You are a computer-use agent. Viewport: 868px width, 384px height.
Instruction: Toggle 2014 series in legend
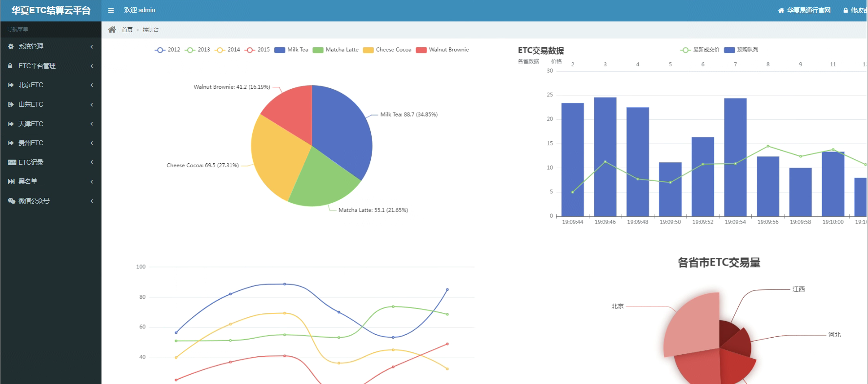coord(227,50)
